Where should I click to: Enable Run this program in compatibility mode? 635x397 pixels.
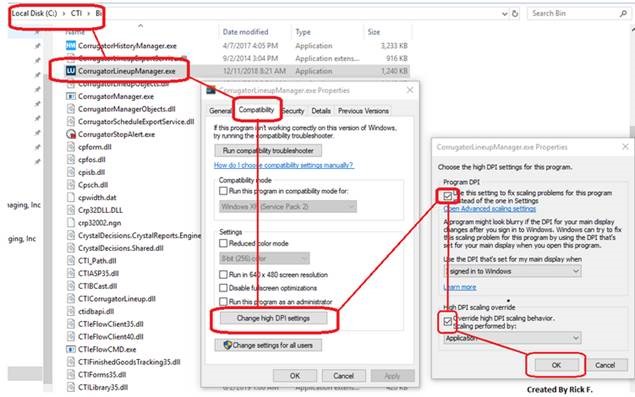(223, 191)
